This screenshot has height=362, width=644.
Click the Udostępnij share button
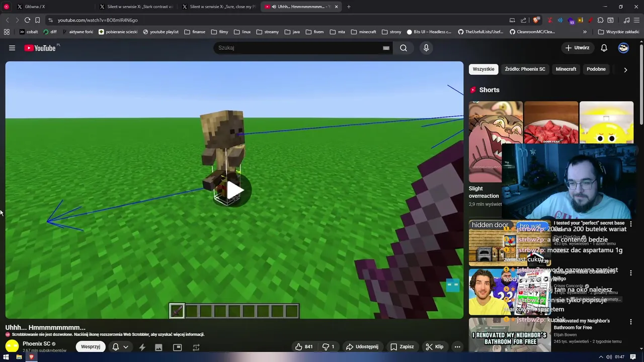point(362,347)
